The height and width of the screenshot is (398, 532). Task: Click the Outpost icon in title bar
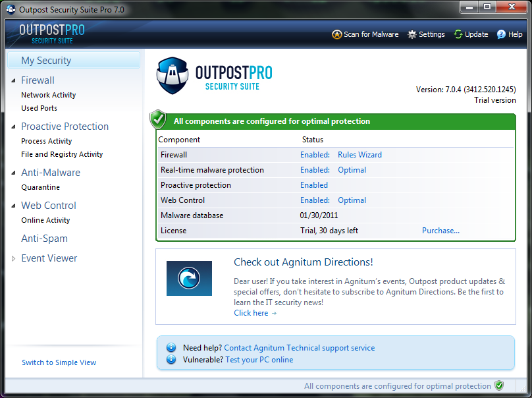11,9
